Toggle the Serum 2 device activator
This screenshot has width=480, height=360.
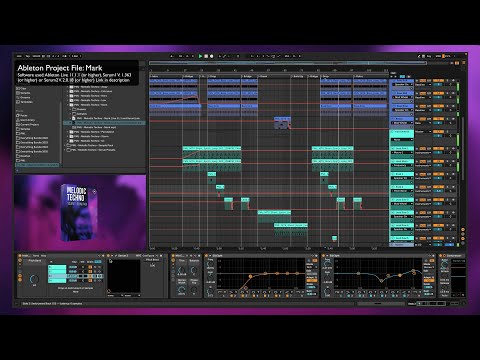tap(108, 255)
